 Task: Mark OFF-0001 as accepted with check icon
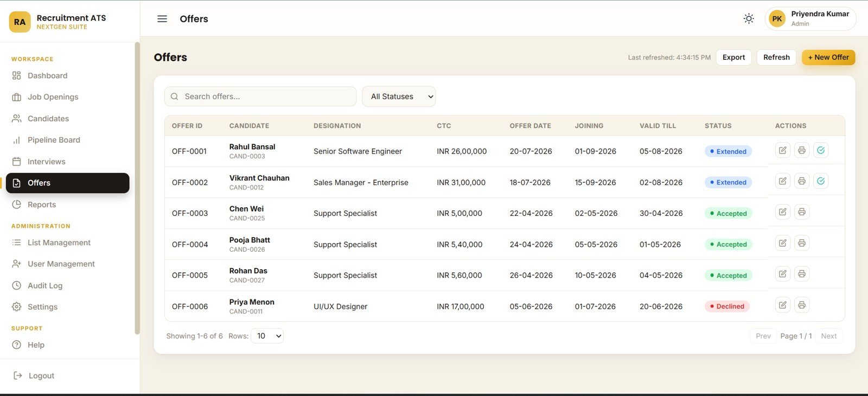coord(821,150)
